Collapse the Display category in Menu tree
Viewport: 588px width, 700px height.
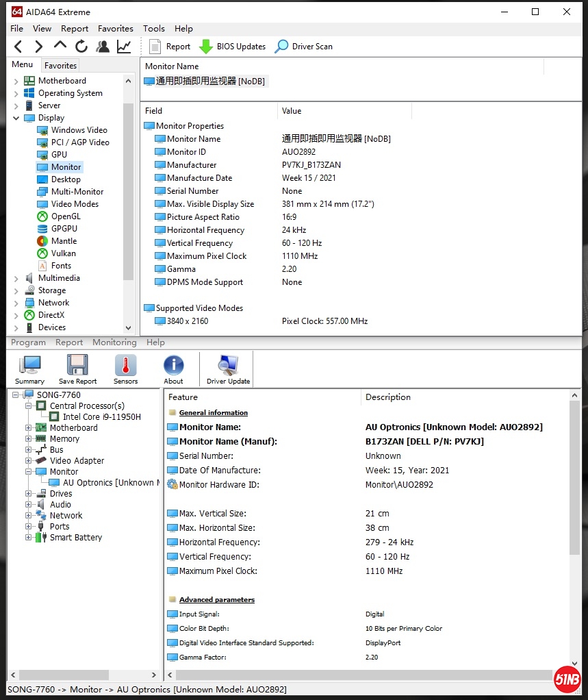click(x=16, y=118)
